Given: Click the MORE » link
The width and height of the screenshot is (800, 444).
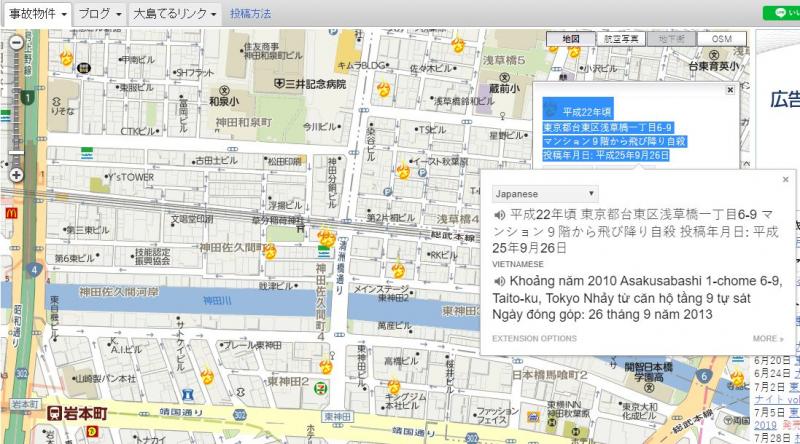Looking at the screenshot, I should (x=768, y=338).
